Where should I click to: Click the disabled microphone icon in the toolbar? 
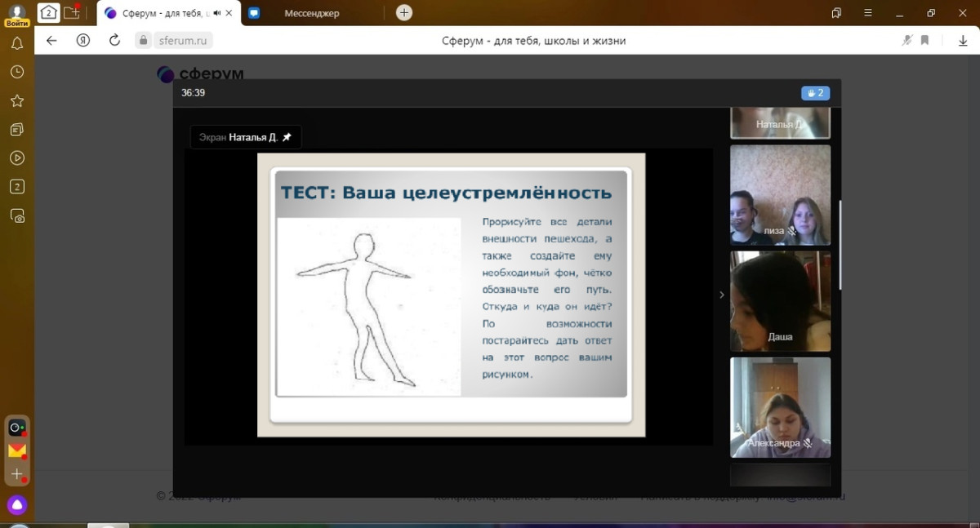pos(906,39)
